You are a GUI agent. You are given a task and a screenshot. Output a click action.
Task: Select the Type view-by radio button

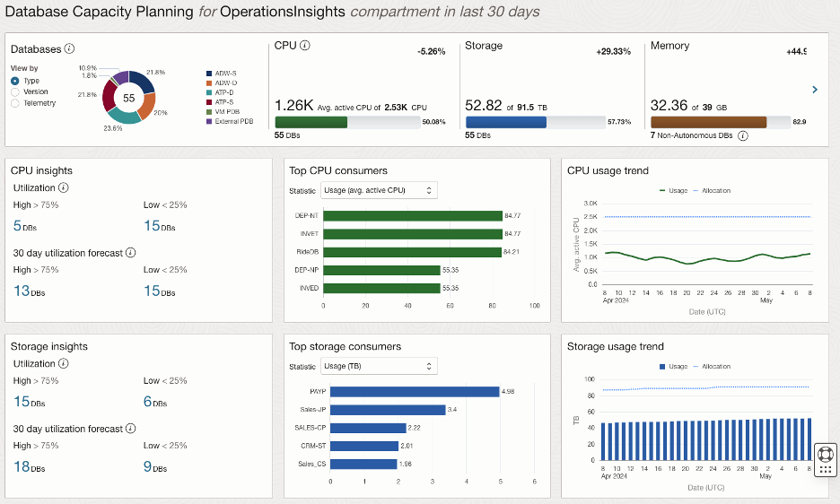click(x=15, y=81)
